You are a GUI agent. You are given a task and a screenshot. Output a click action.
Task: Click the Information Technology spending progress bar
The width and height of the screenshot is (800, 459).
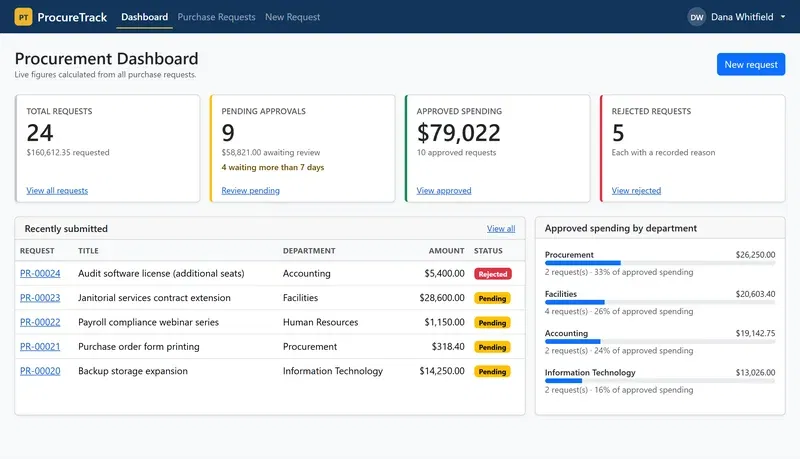point(660,381)
